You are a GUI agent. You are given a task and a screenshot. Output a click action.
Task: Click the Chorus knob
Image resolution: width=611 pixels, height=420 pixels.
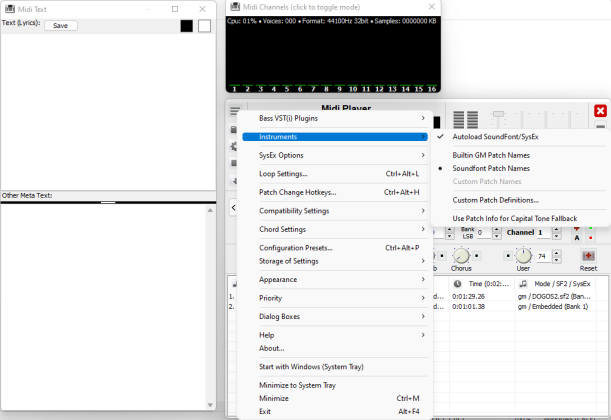[461, 256]
